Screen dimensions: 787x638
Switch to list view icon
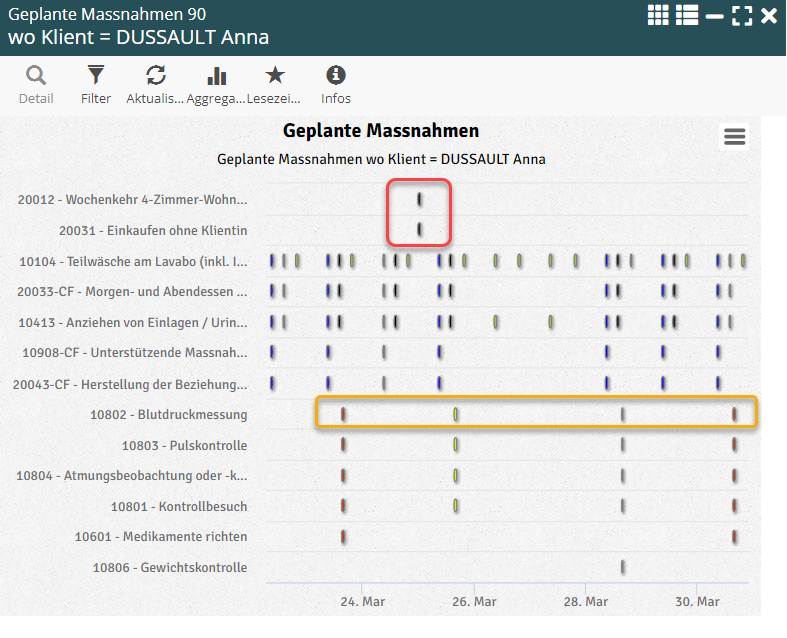pos(687,15)
